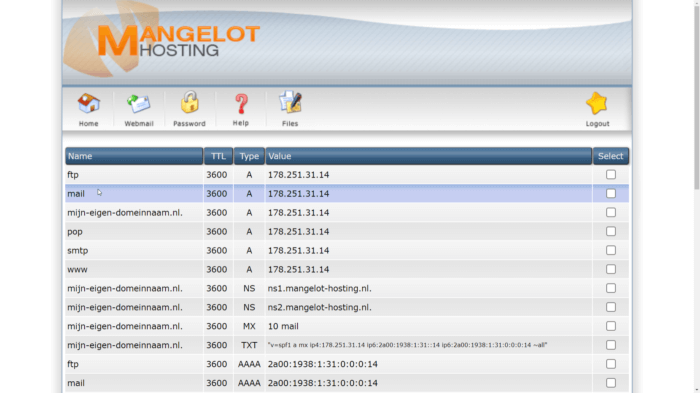
Task: Open the Help question mark icon
Action: 241,104
